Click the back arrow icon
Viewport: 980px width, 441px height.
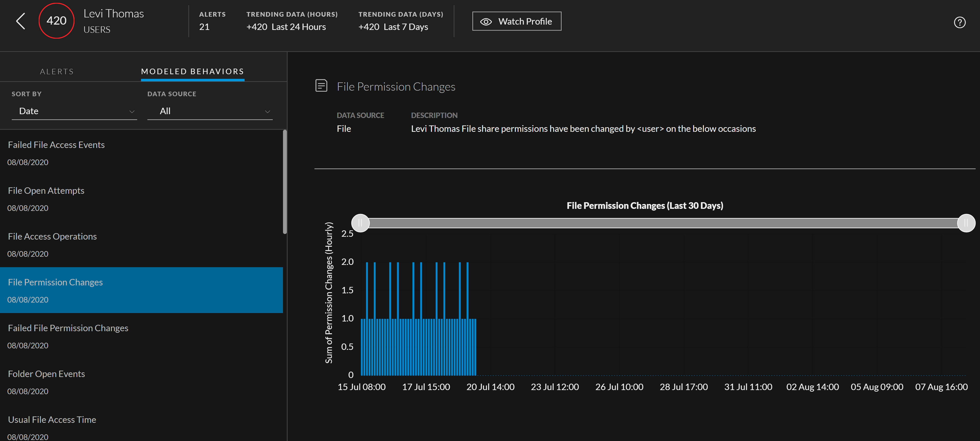tap(20, 21)
